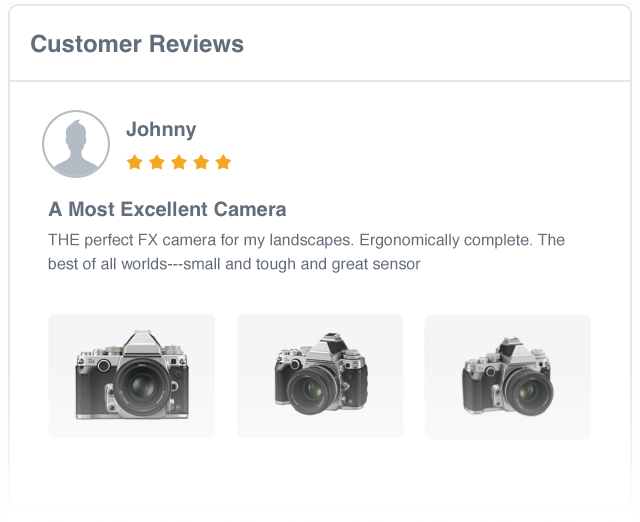Click the "A Most Excellent Camera" review title
The height and width of the screenshot is (522, 640).
[167, 210]
